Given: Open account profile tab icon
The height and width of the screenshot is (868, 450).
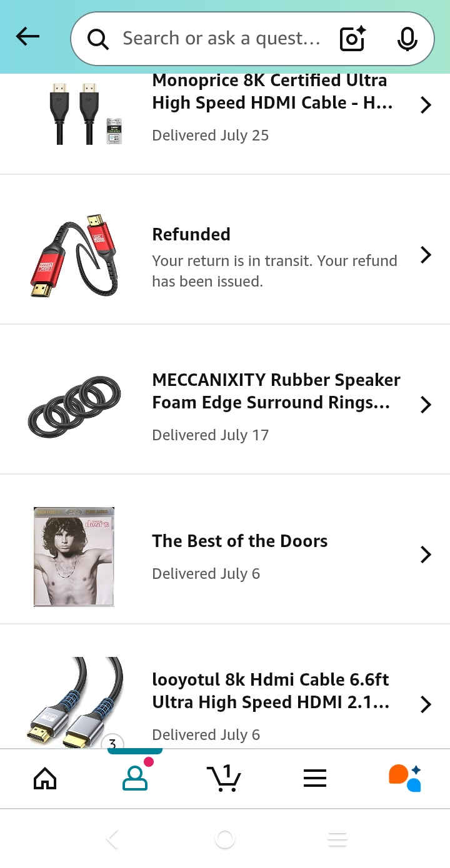Looking at the screenshot, I should point(135,778).
